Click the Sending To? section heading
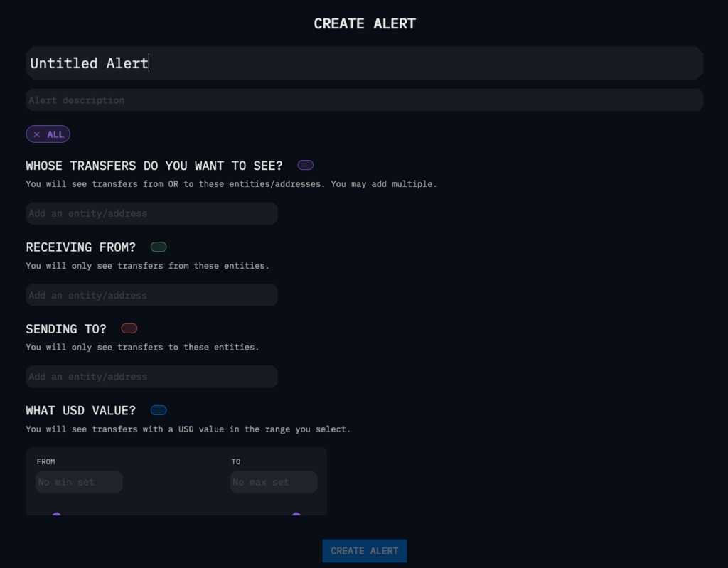Viewport: 728px width, 568px height. (66, 329)
